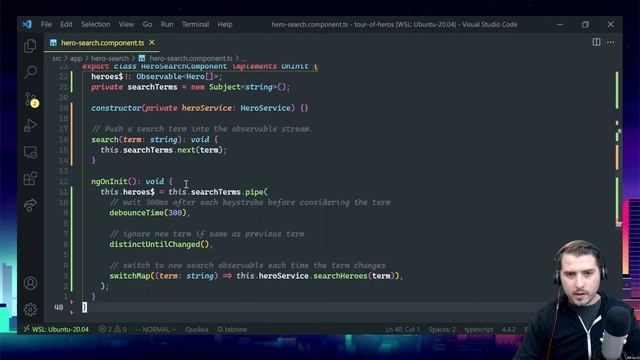Click this.searchTerms.next(term) line
Viewport: 640px width, 360px height.
click(x=163, y=150)
